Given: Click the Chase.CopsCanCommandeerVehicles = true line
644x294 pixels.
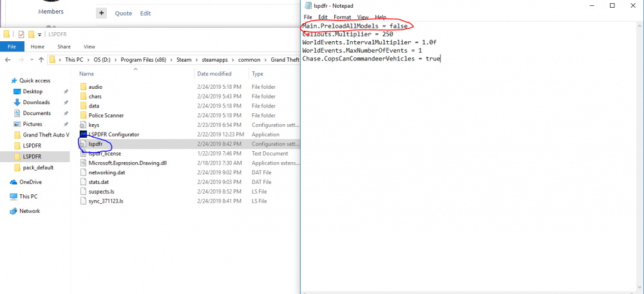Looking at the screenshot, I should pos(372,59).
